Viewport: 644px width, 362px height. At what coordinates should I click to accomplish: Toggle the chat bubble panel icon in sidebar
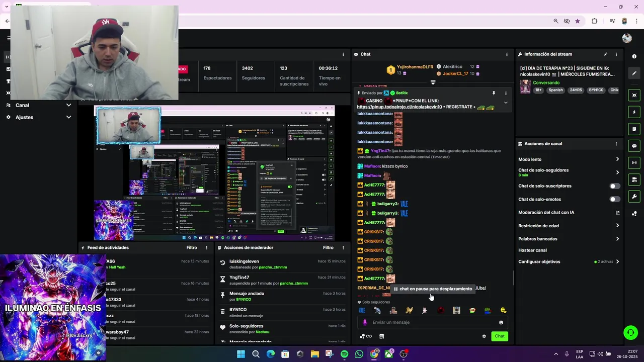click(x=634, y=146)
